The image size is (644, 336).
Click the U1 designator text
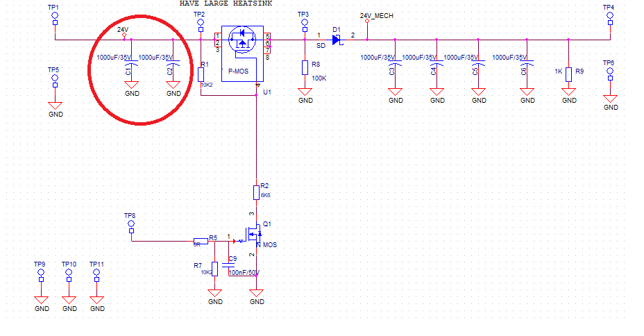pos(267,92)
